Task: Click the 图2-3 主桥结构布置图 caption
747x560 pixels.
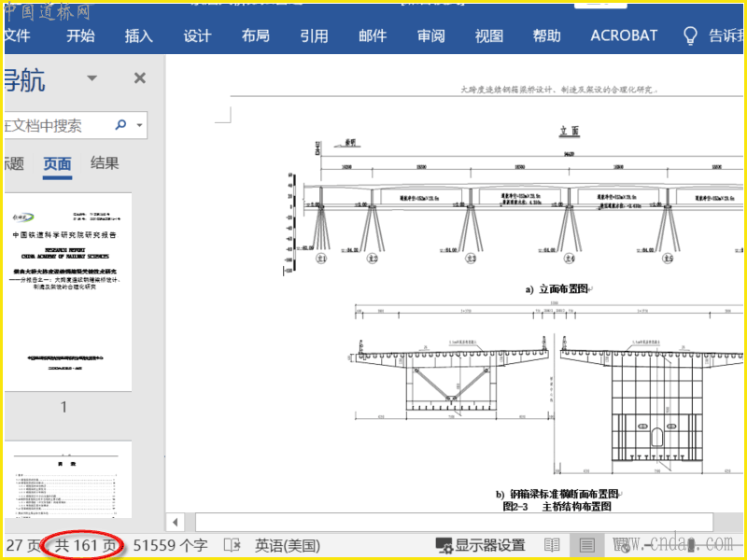Action: tap(557, 507)
